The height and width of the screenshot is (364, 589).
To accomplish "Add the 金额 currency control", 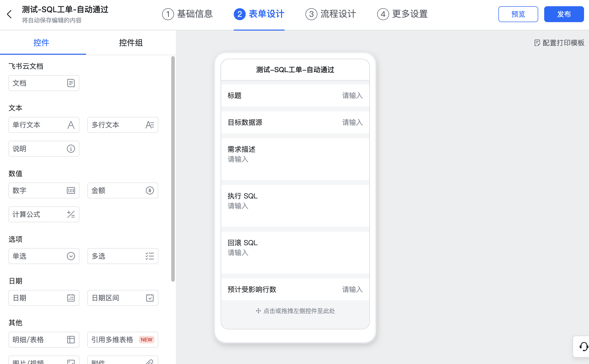I will pos(123,190).
